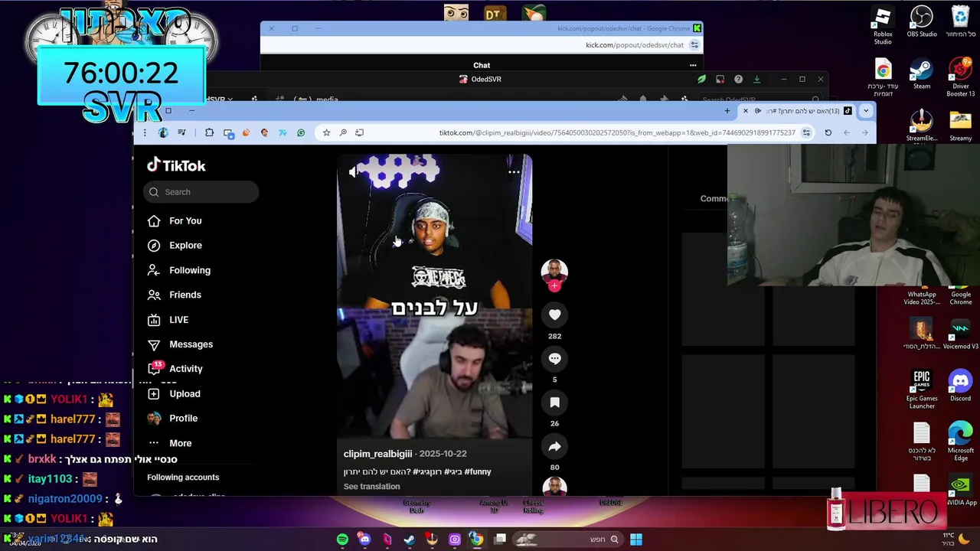Screen dimensions: 980x551
Task: Bookmark this page with the star icon
Action: 326,132
